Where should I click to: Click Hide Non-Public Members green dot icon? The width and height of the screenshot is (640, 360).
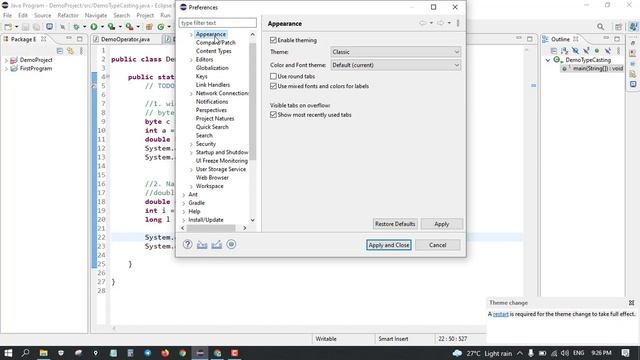pos(597,51)
